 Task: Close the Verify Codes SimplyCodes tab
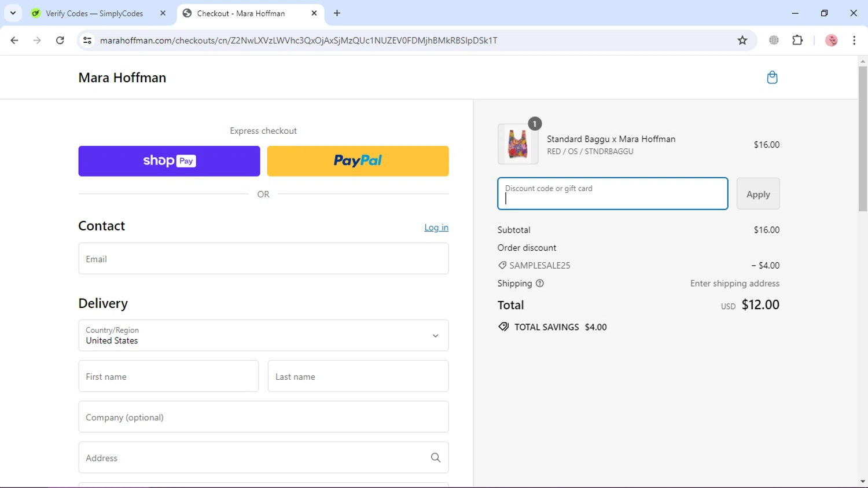pos(163,13)
